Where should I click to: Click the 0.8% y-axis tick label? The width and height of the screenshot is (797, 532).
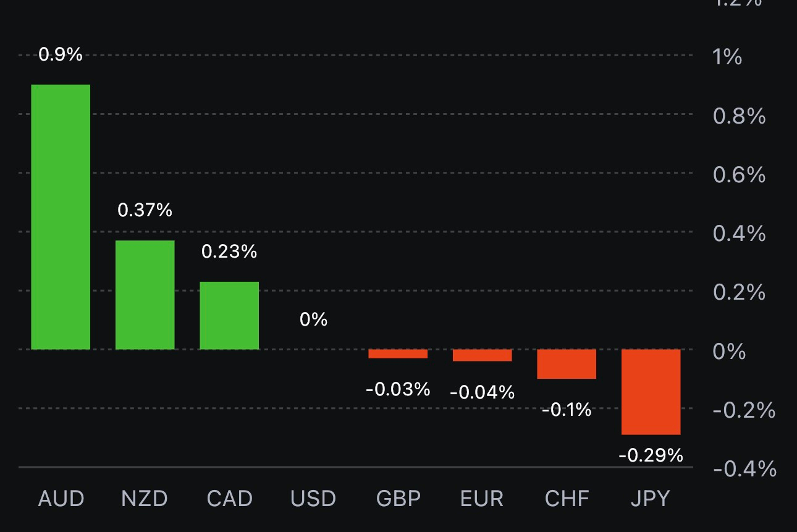coord(739,116)
